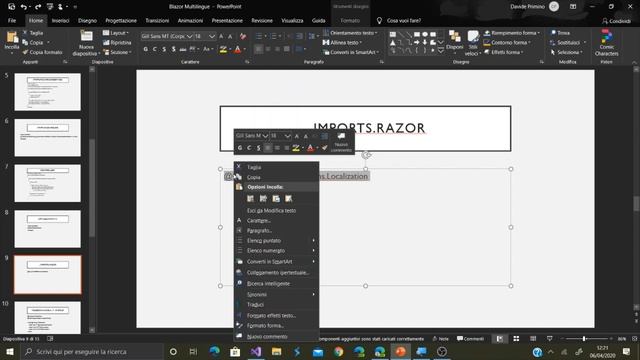Toggle italic C in the ribbon
This screenshot has height=360, width=640.
155,49
